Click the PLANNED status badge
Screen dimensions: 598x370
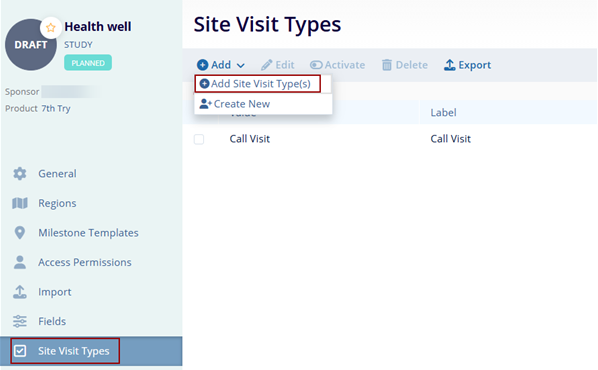tap(88, 63)
